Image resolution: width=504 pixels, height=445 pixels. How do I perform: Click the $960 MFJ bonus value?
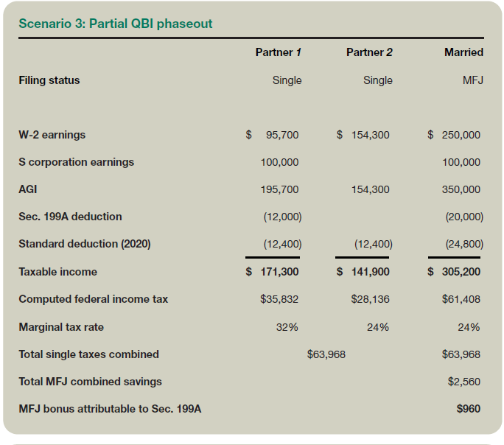[x=469, y=408]
